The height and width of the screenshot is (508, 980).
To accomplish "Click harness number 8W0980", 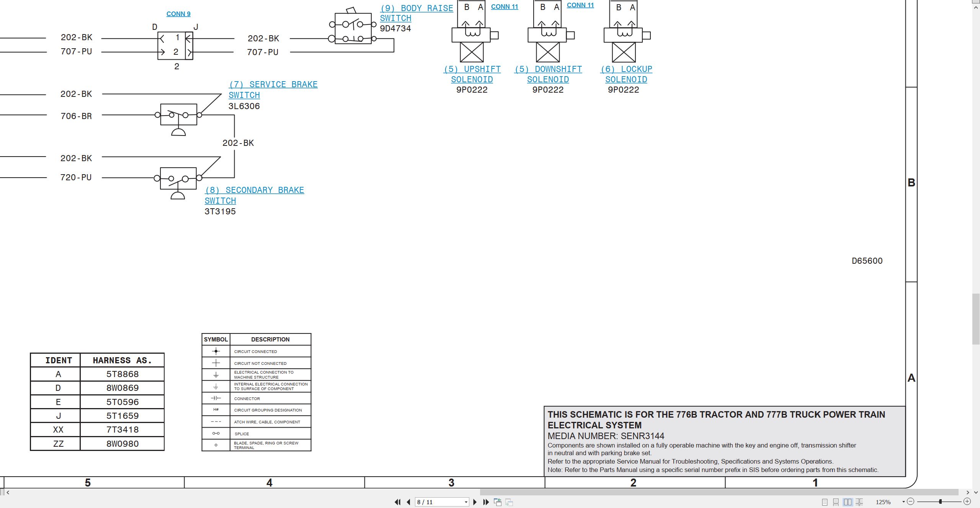I will click(122, 444).
